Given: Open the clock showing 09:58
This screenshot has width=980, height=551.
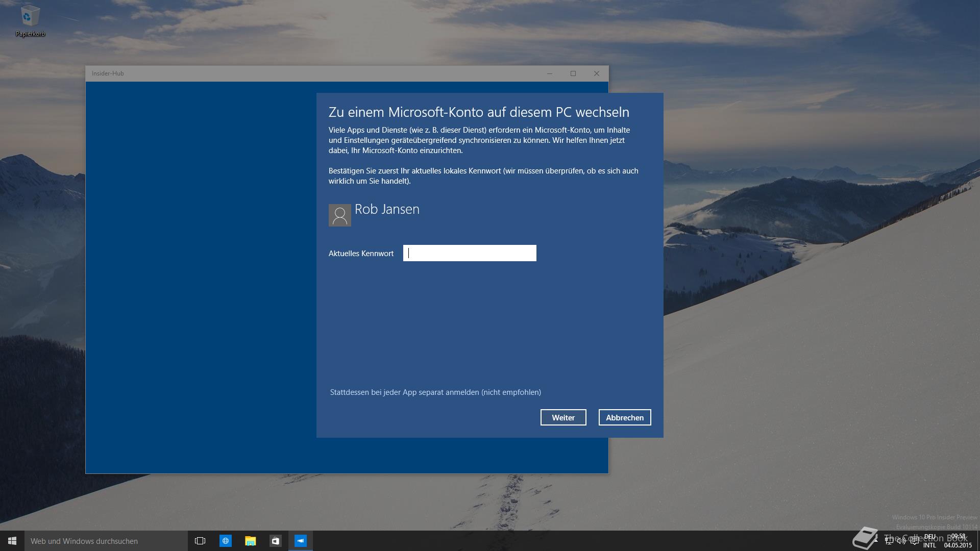Looking at the screenshot, I should point(958,541).
